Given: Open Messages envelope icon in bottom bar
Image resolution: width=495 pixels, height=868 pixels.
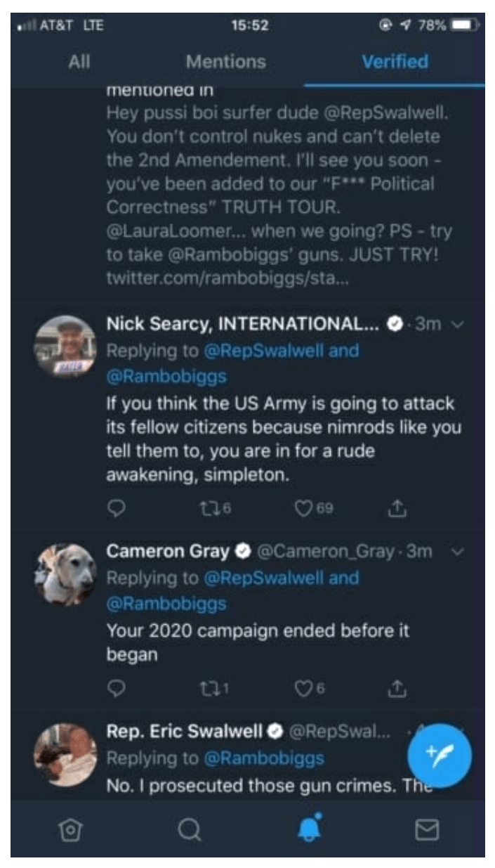Looking at the screenshot, I should pyautogui.click(x=427, y=831).
